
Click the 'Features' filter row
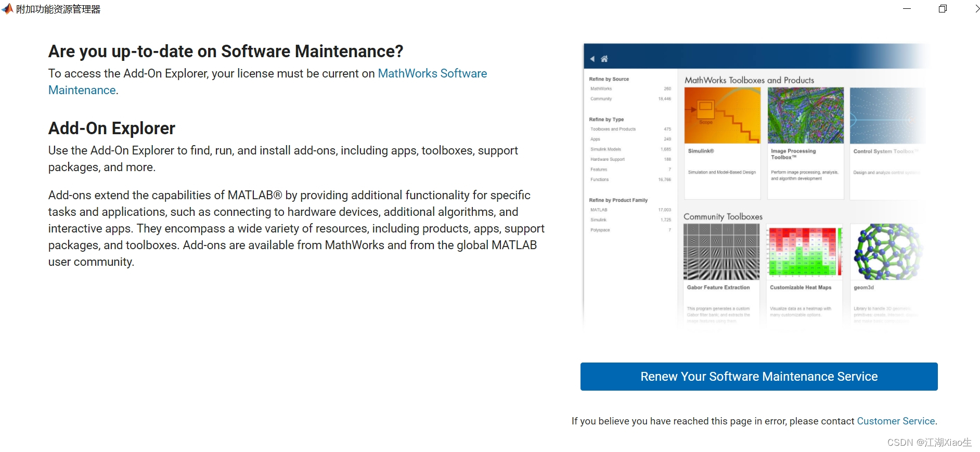coord(630,170)
